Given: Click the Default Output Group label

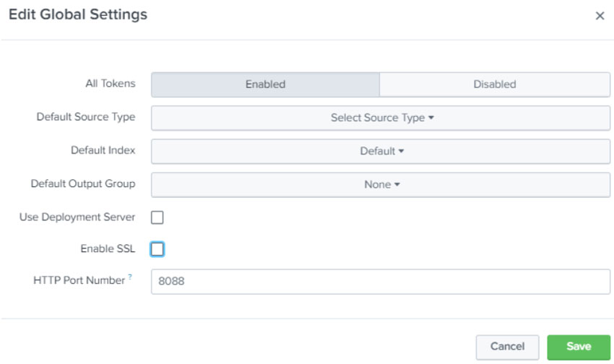Looking at the screenshot, I should (x=82, y=183).
